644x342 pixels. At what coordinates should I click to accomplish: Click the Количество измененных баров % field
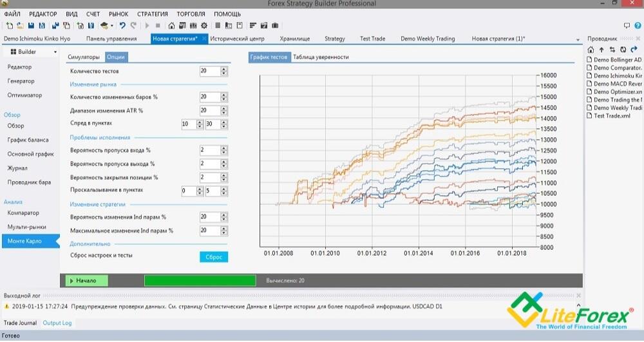point(210,97)
